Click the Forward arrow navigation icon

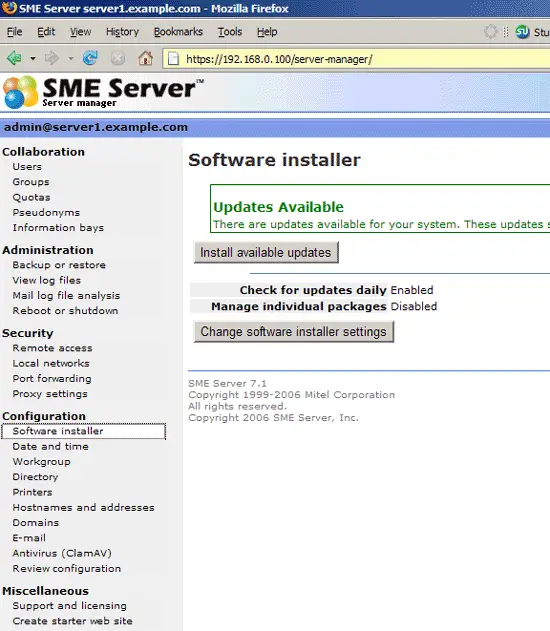point(51,58)
